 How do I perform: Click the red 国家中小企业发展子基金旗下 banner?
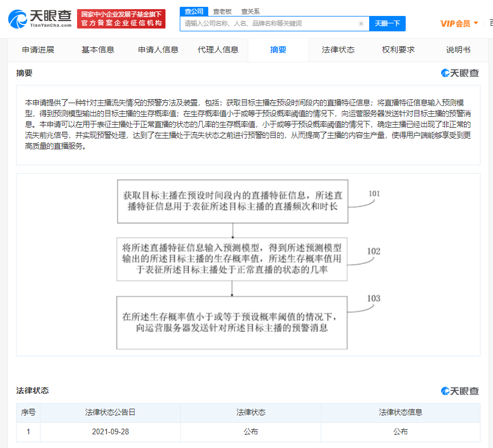click(x=121, y=19)
